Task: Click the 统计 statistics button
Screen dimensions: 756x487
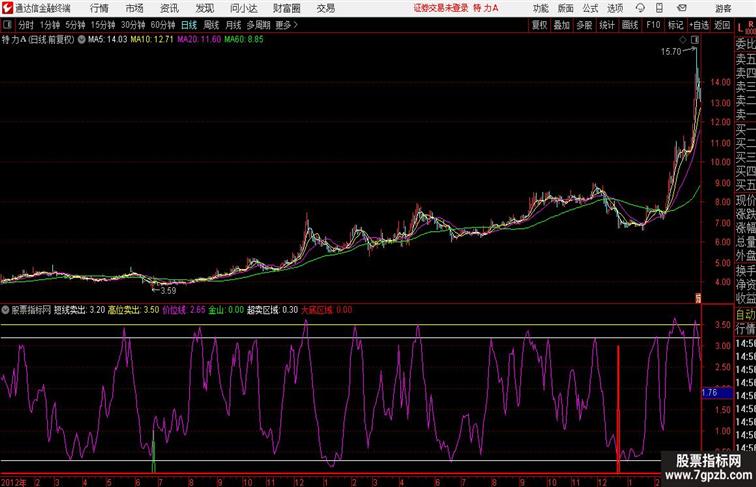Action: click(x=607, y=25)
